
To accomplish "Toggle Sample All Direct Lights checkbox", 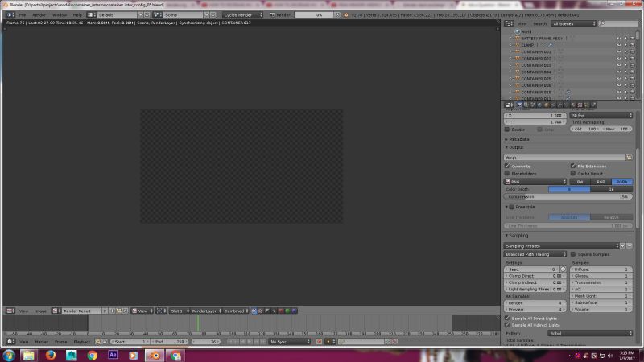I will [507, 318].
